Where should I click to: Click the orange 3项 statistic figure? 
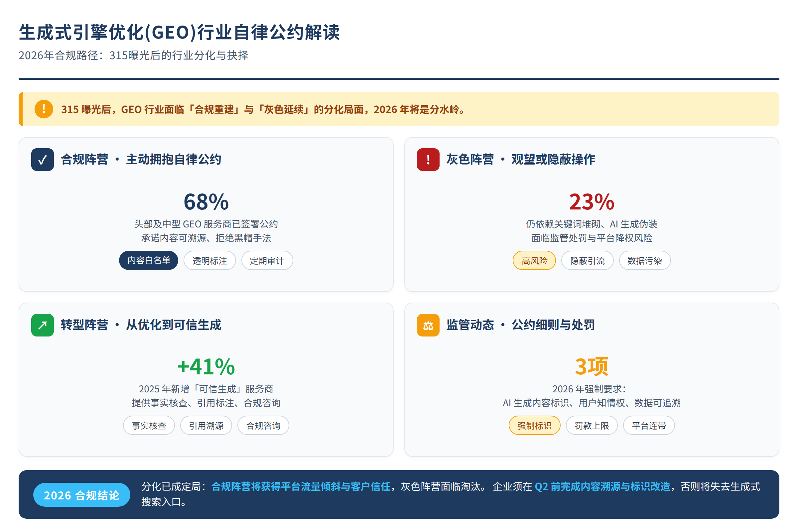tap(592, 367)
